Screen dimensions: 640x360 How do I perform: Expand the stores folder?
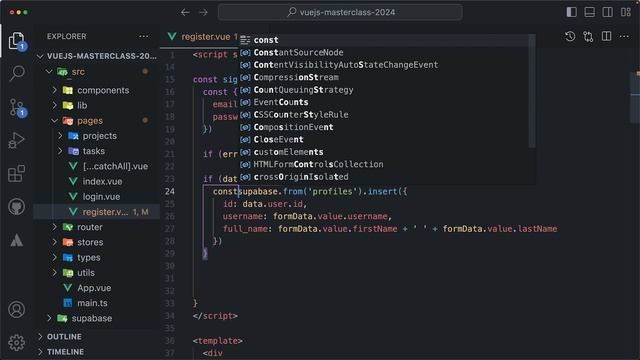click(97, 242)
